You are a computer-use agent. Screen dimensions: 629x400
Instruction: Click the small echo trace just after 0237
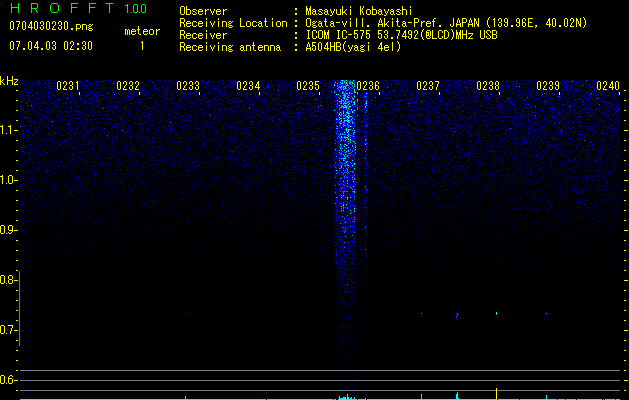pos(457,314)
